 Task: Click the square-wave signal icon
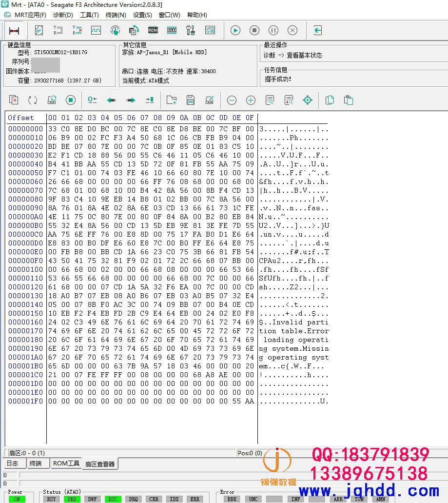coord(96,30)
